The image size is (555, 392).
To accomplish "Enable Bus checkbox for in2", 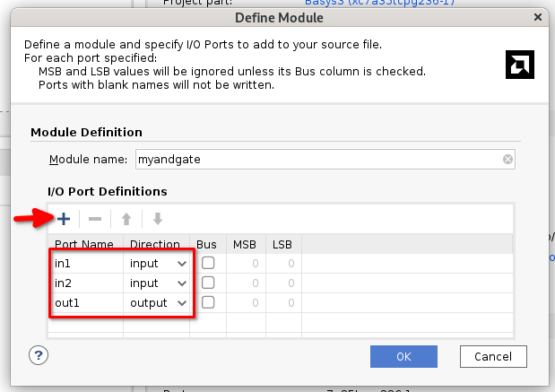I will pyautogui.click(x=208, y=283).
